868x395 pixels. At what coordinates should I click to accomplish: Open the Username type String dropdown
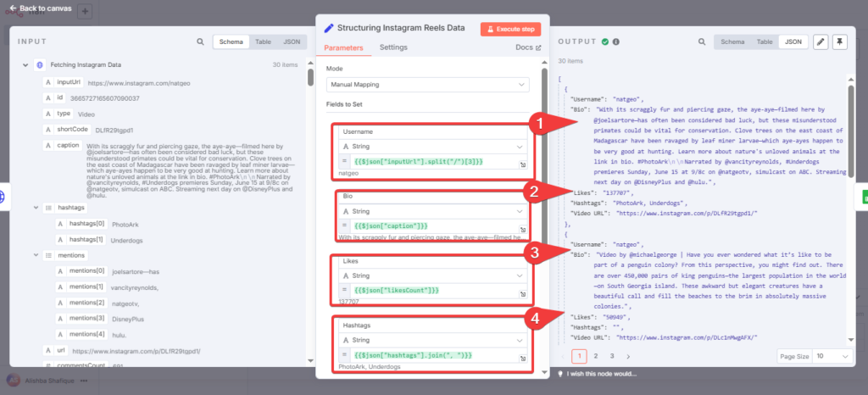(432, 147)
